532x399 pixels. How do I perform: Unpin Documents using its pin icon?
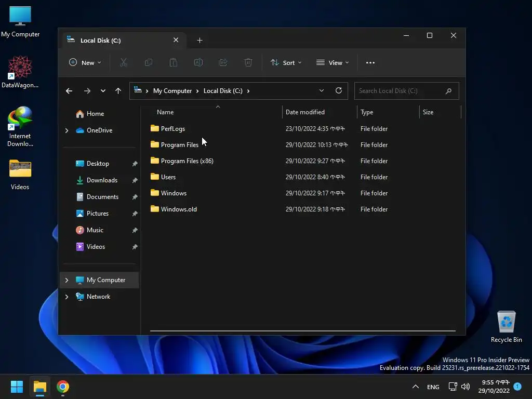pos(135,197)
